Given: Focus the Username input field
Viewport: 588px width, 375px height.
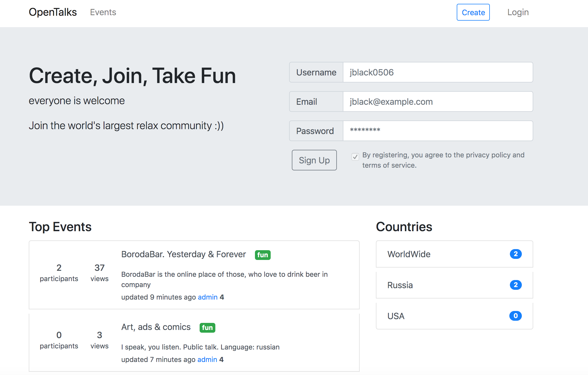Looking at the screenshot, I should pyautogui.click(x=437, y=72).
